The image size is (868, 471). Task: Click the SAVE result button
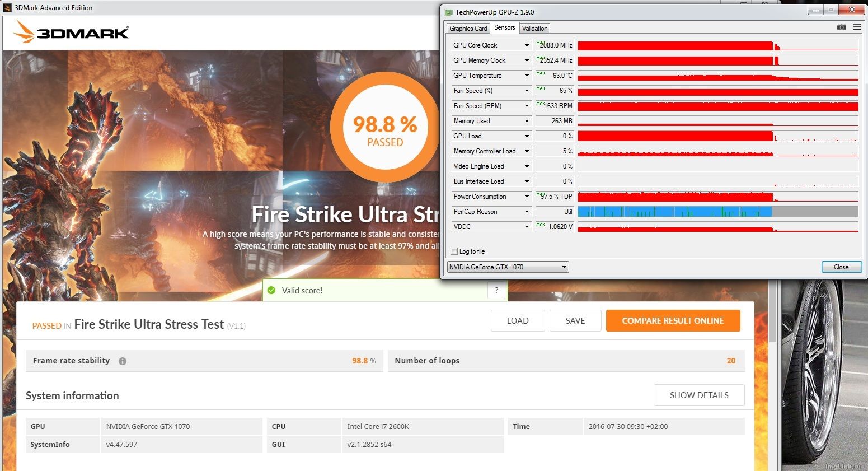coord(575,321)
